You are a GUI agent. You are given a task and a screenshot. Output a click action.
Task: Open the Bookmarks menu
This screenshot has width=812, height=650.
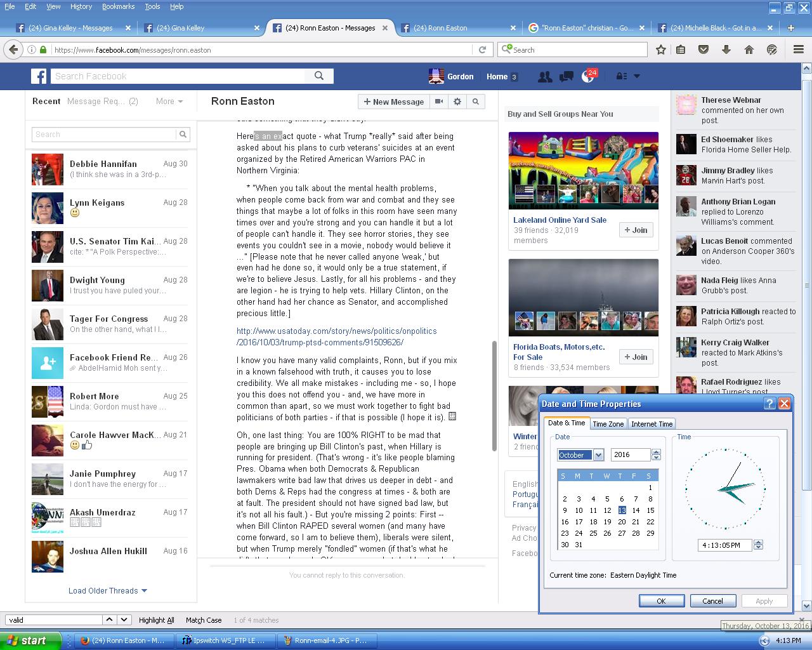point(118,6)
